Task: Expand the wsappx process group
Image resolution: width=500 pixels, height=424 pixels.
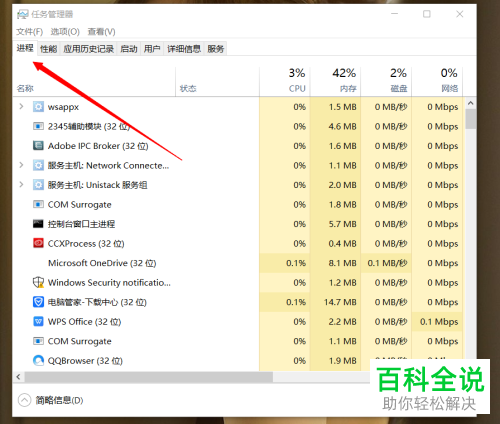Action: point(21,107)
